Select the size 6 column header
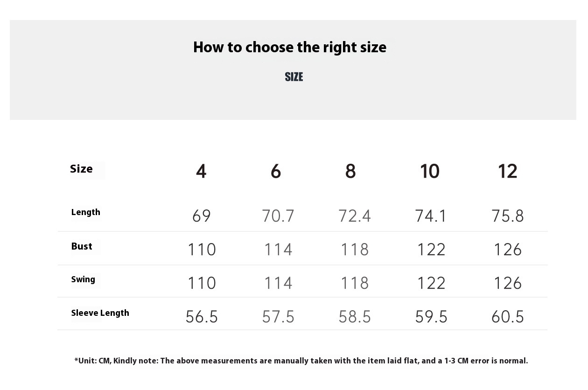Viewport: 588px width, 390px height. (x=276, y=171)
